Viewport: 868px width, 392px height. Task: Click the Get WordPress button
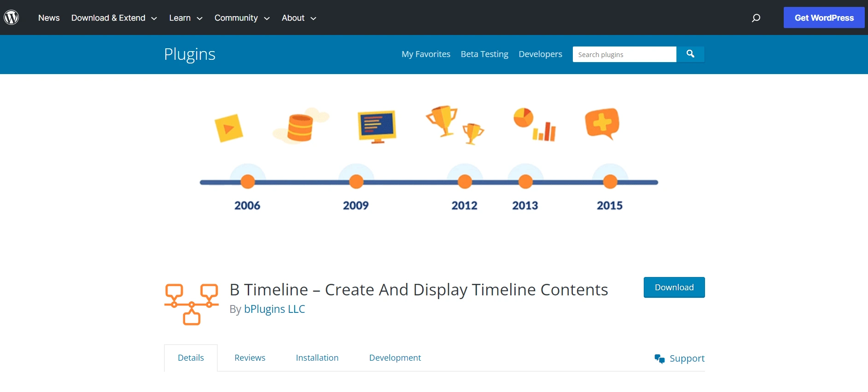824,17
